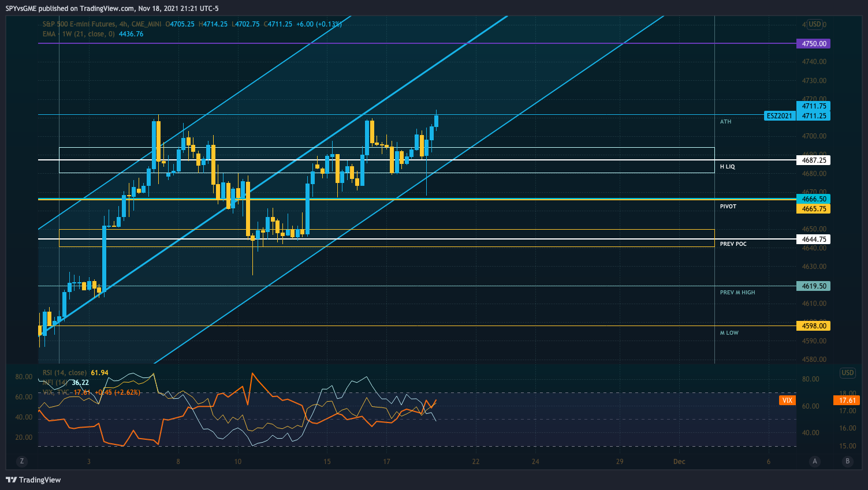
Task: Click the RSI (14, close) legend
Action: coord(65,373)
